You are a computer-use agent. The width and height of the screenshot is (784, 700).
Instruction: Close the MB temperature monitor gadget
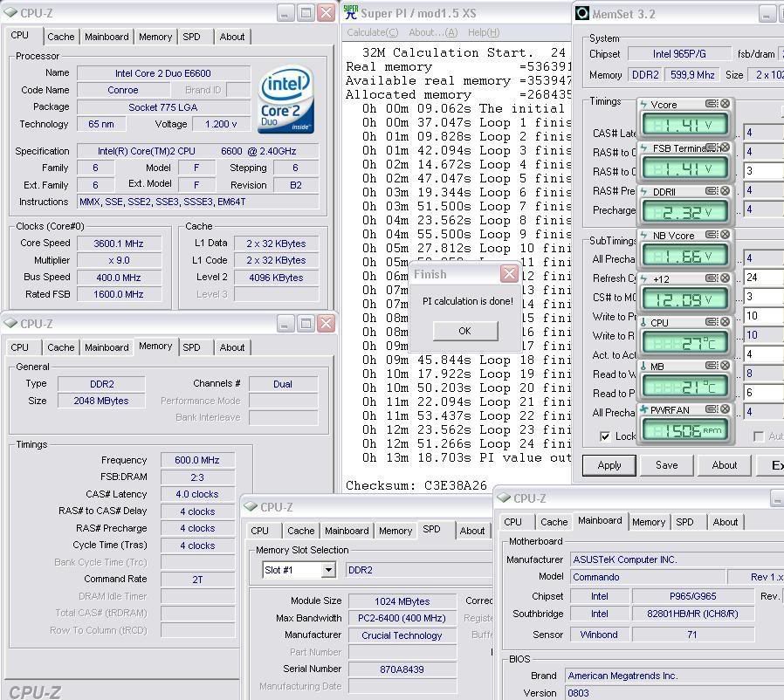click(x=725, y=366)
